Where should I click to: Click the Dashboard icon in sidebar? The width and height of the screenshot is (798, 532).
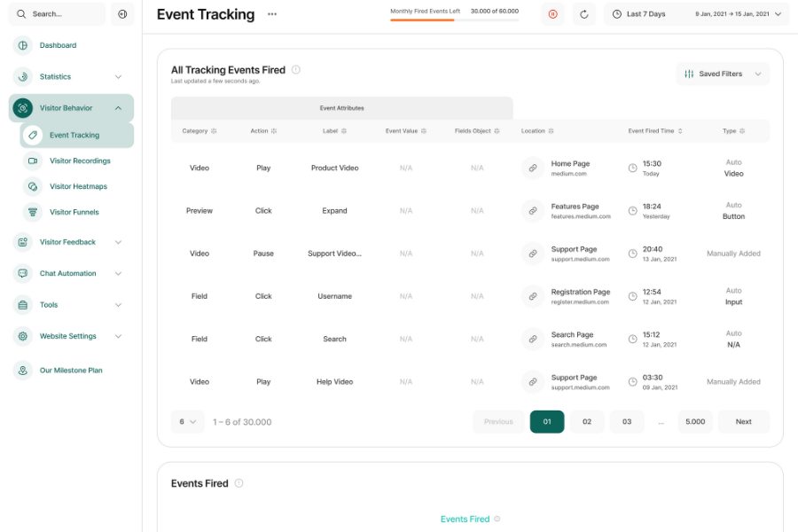point(23,45)
